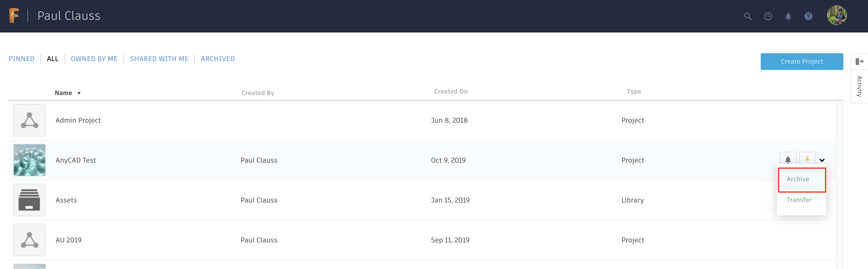Choose Transfer from the dropdown menu
868x269 pixels.
pyautogui.click(x=799, y=200)
